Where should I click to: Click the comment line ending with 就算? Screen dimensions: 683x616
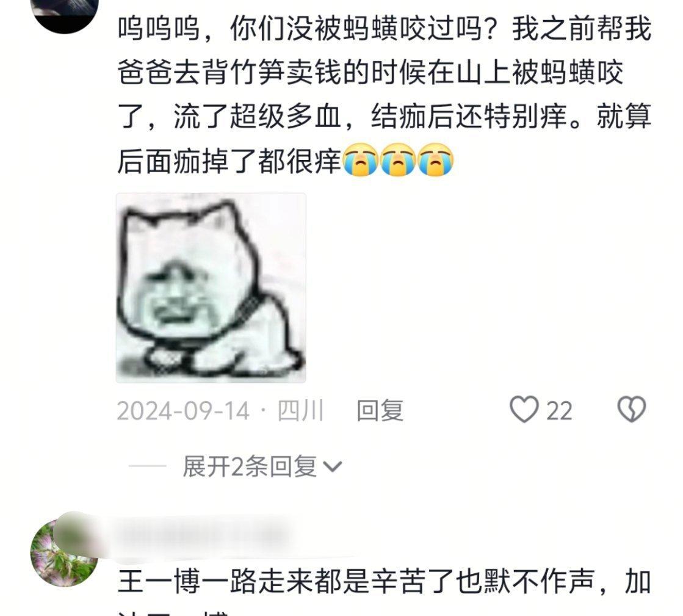coord(384,117)
